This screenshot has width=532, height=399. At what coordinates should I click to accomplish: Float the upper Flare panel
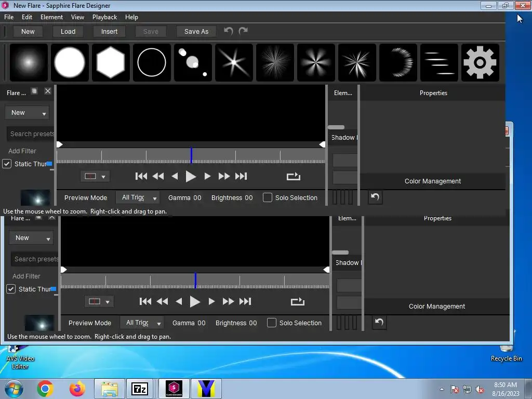pos(34,91)
